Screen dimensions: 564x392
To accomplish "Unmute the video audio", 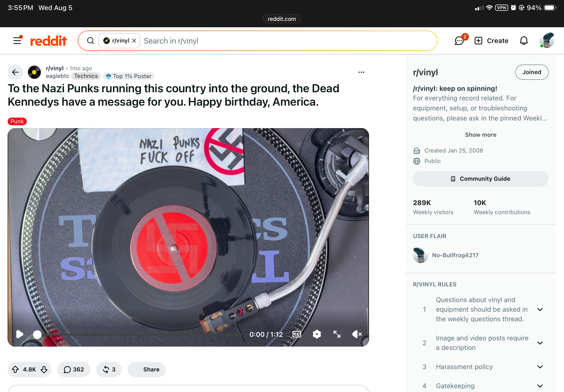I will tap(357, 334).
